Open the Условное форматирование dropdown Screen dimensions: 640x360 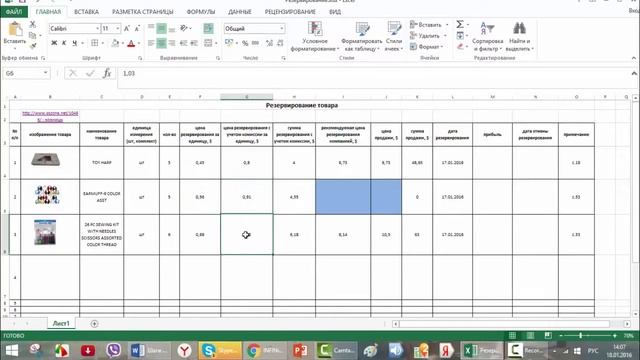tap(315, 36)
